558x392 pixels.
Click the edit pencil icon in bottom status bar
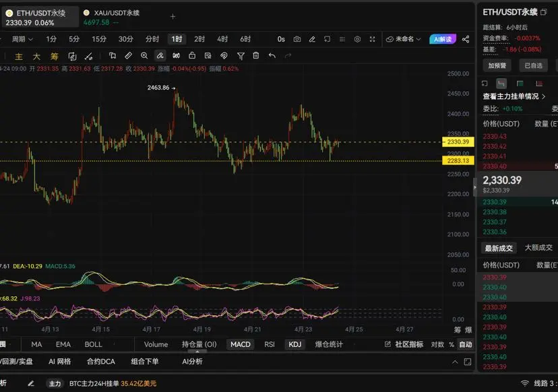pos(31,383)
